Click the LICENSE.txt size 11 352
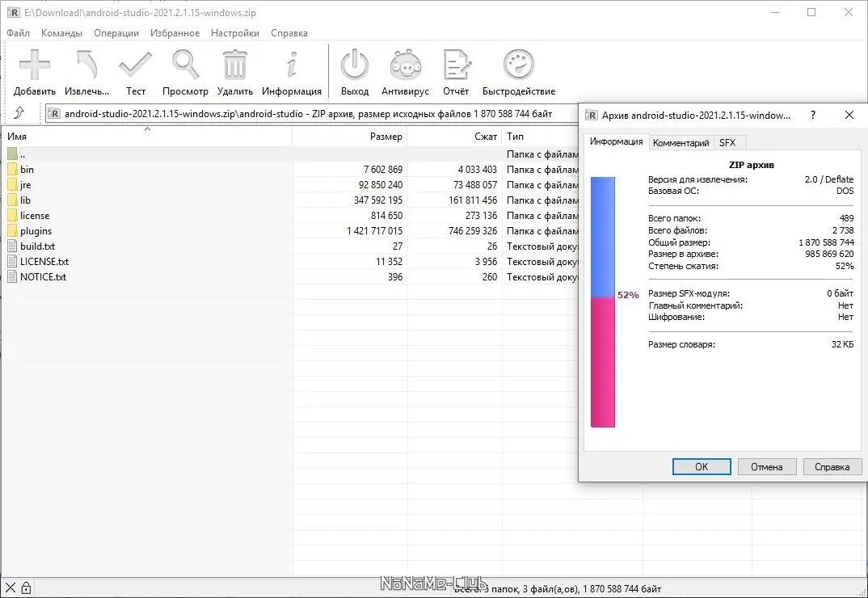Image resolution: width=868 pixels, height=598 pixels. coord(390,261)
